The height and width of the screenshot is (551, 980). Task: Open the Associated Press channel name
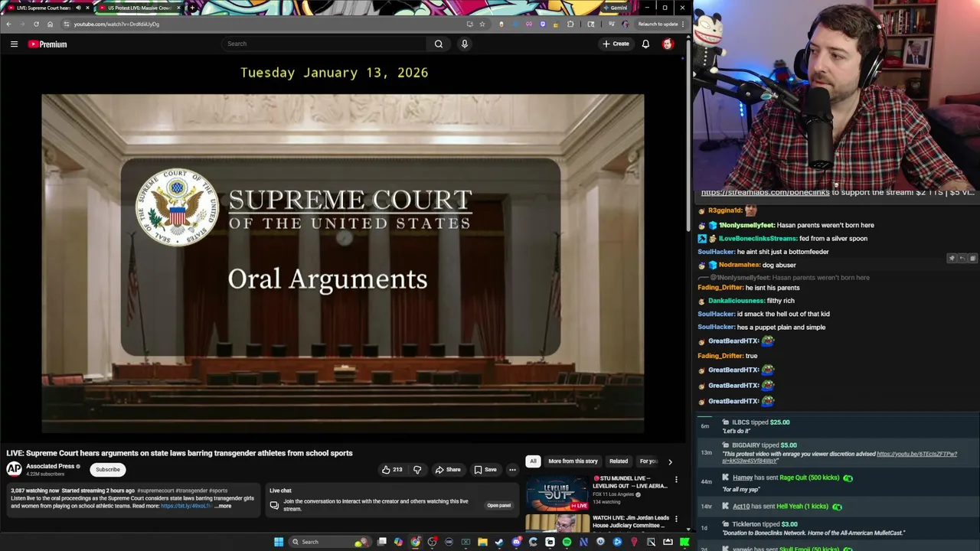51,466
